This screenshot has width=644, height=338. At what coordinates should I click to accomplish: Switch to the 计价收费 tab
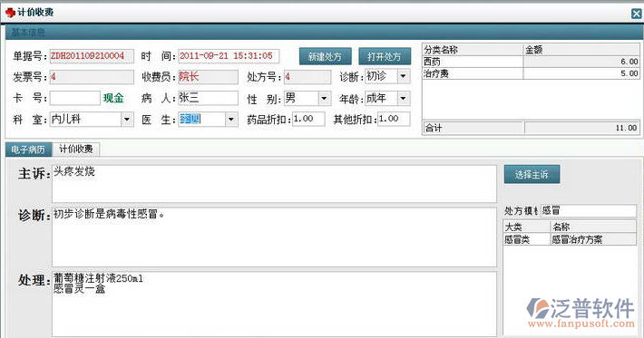pyautogui.click(x=76, y=149)
